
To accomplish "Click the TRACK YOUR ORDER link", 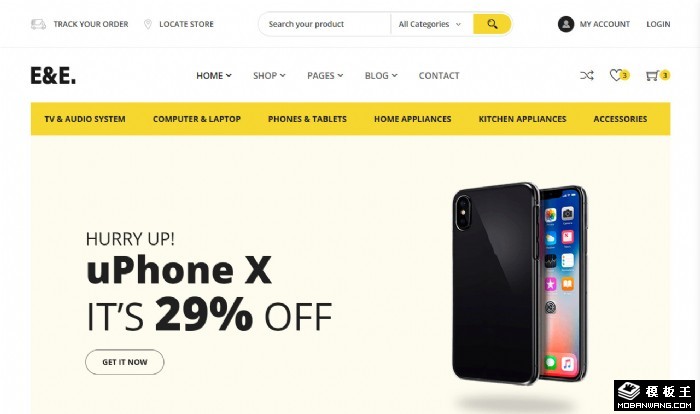I will click(x=91, y=24).
